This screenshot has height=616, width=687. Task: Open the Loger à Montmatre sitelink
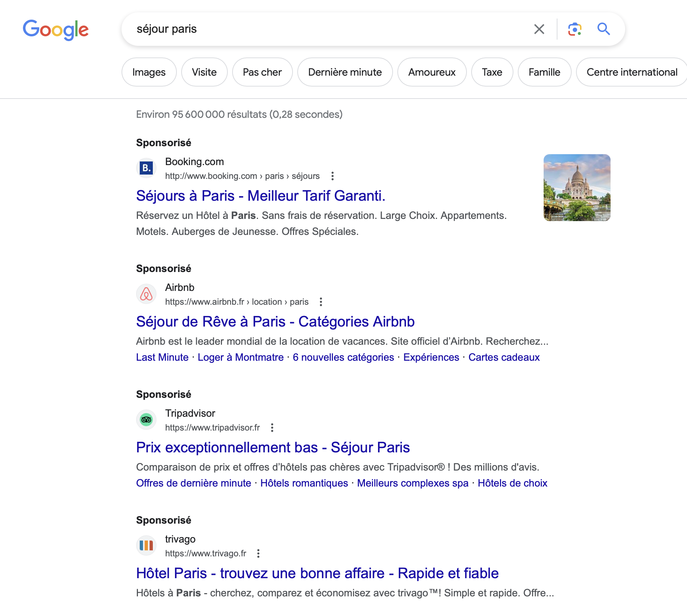tap(241, 357)
